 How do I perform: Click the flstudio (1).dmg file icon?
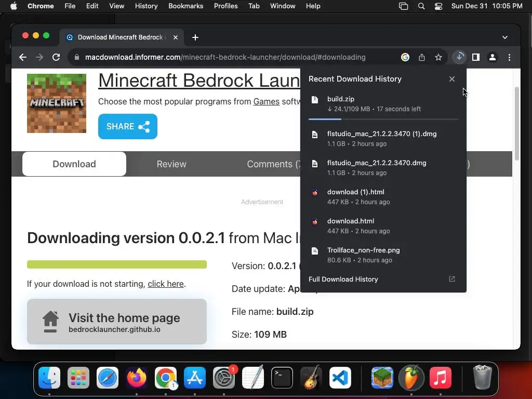(315, 135)
